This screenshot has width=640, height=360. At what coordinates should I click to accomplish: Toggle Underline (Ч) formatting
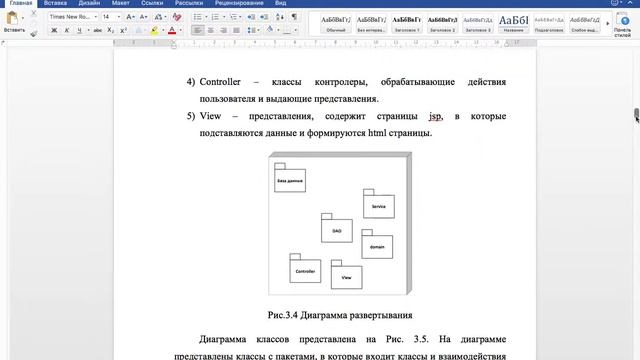(79, 31)
